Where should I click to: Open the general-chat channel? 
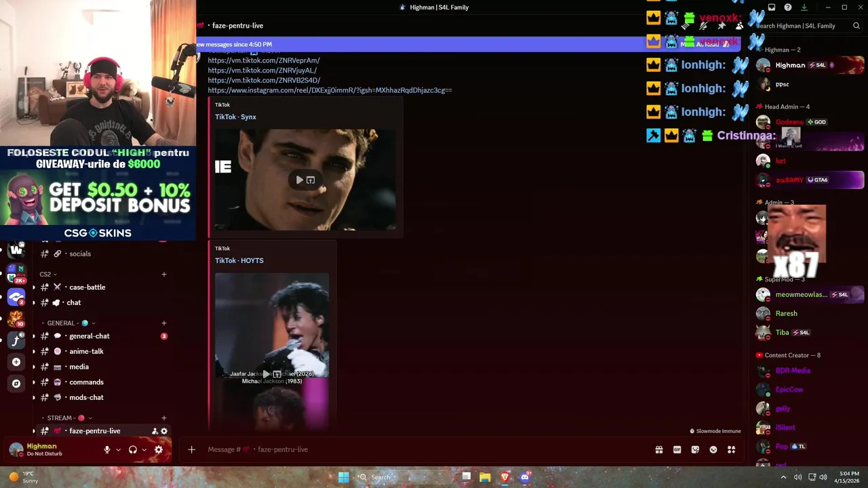[x=102, y=336]
